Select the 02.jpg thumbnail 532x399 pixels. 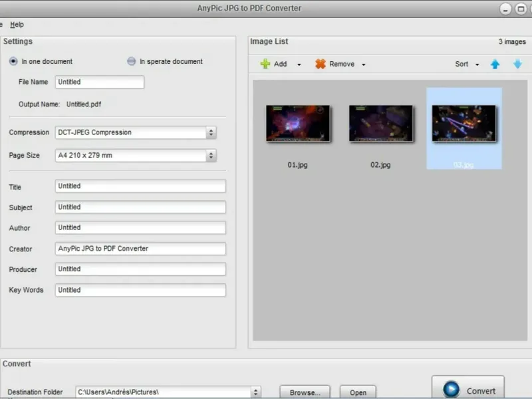[381, 123]
